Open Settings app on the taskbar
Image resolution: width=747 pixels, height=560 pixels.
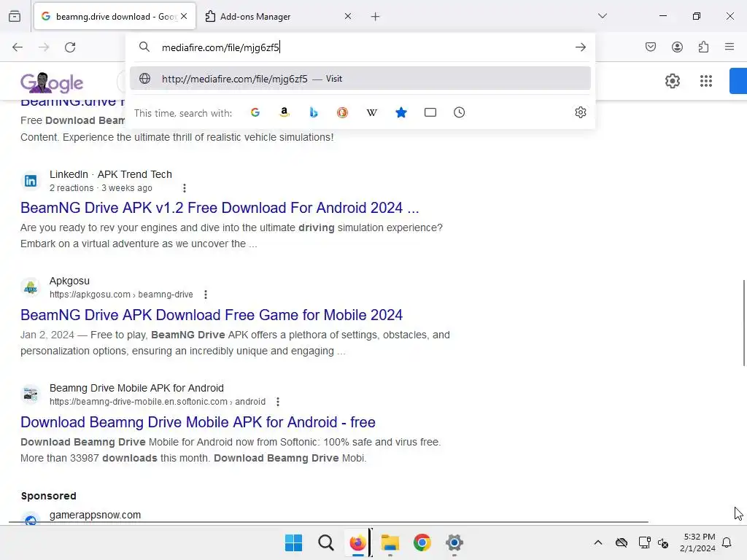(x=454, y=542)
